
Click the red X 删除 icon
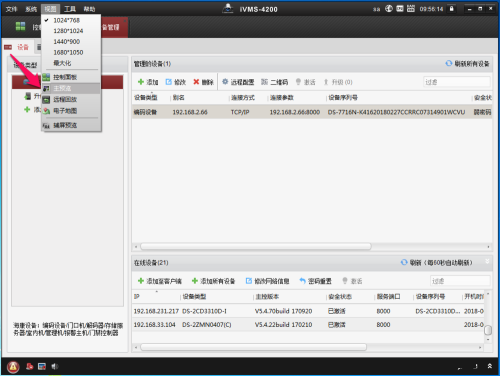click(196, 82)
